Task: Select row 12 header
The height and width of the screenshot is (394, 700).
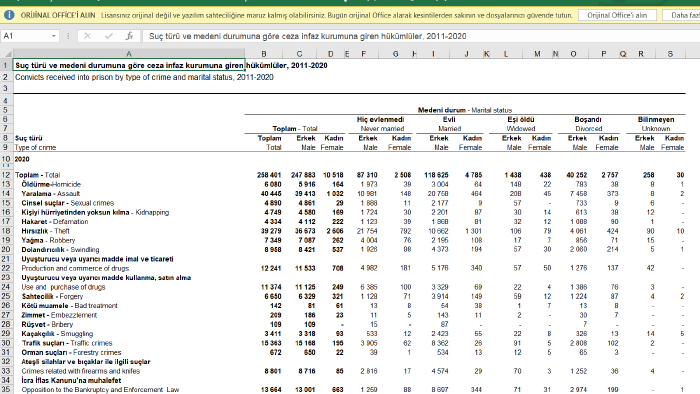Action: point(6,175)
